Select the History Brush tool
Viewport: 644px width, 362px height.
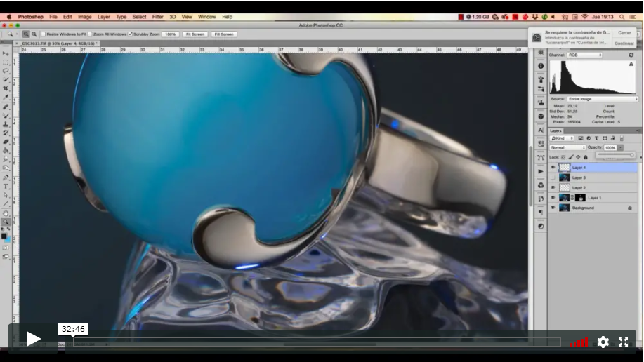point(6,133)
